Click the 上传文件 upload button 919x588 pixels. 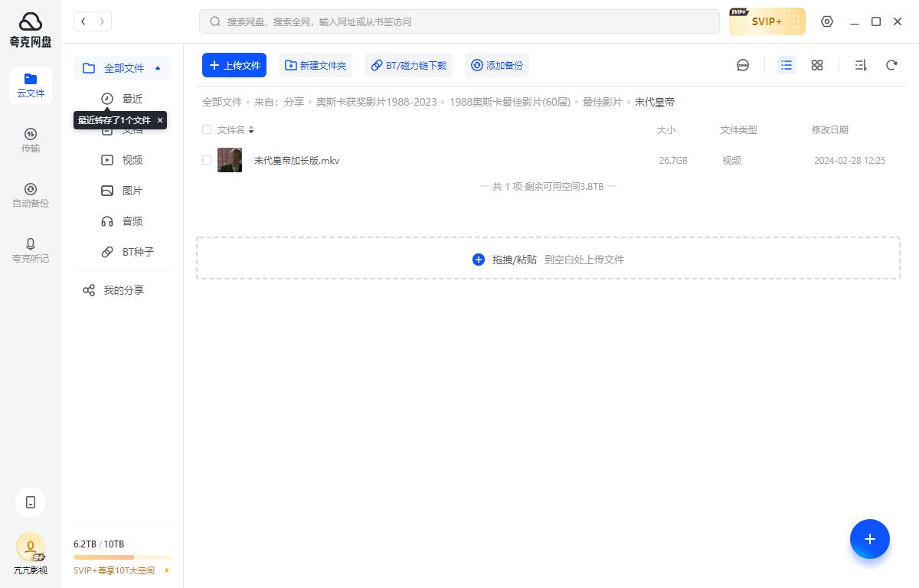(x=234, y=65)
